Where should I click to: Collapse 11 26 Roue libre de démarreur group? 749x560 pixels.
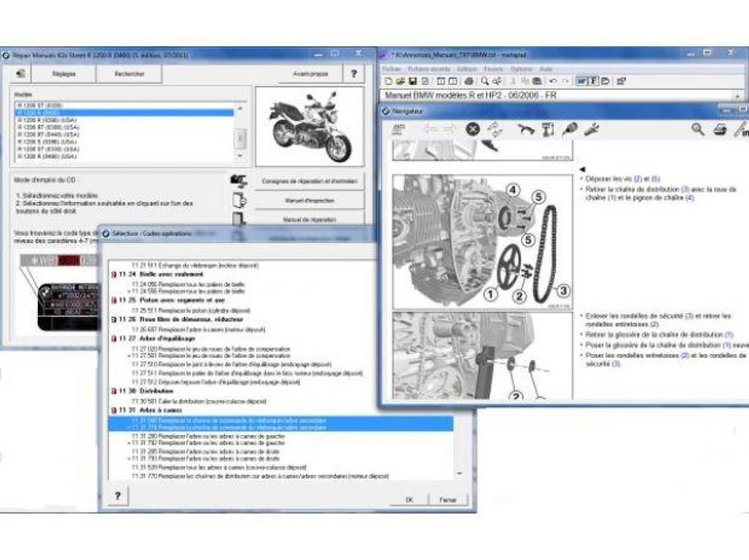pyautogui.click(x=113, y=319)
